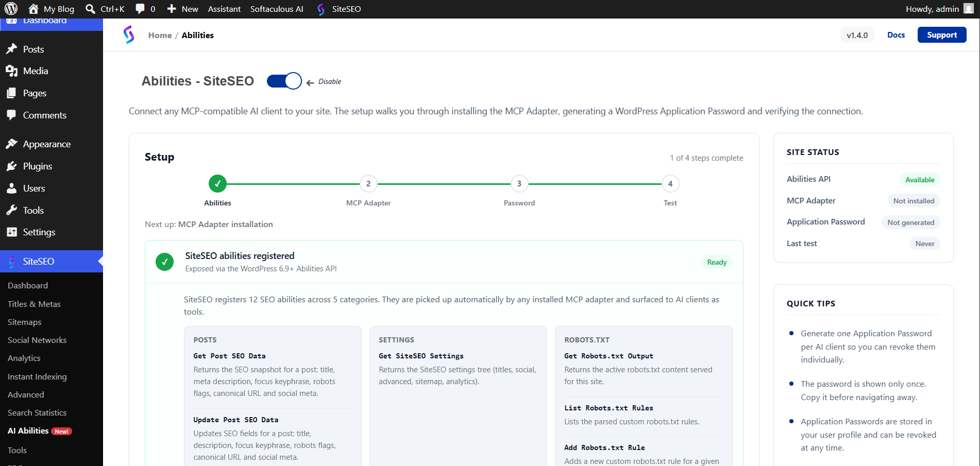The height and width of the screenshot is (466, 980).
Task: Click the SiteSEO icon in sidebar menu
Action: click(x=12, y=262)
